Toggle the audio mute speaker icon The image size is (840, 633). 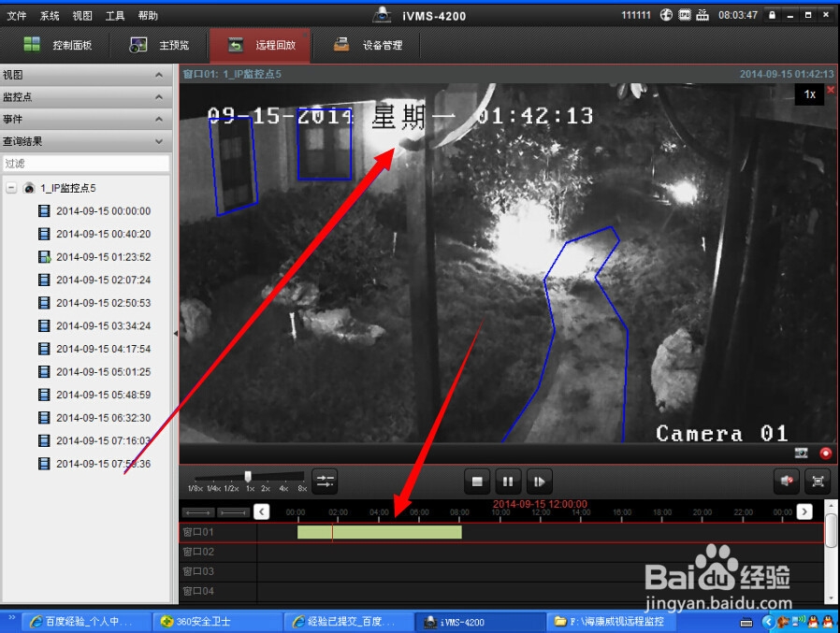(x=787, y=481)
